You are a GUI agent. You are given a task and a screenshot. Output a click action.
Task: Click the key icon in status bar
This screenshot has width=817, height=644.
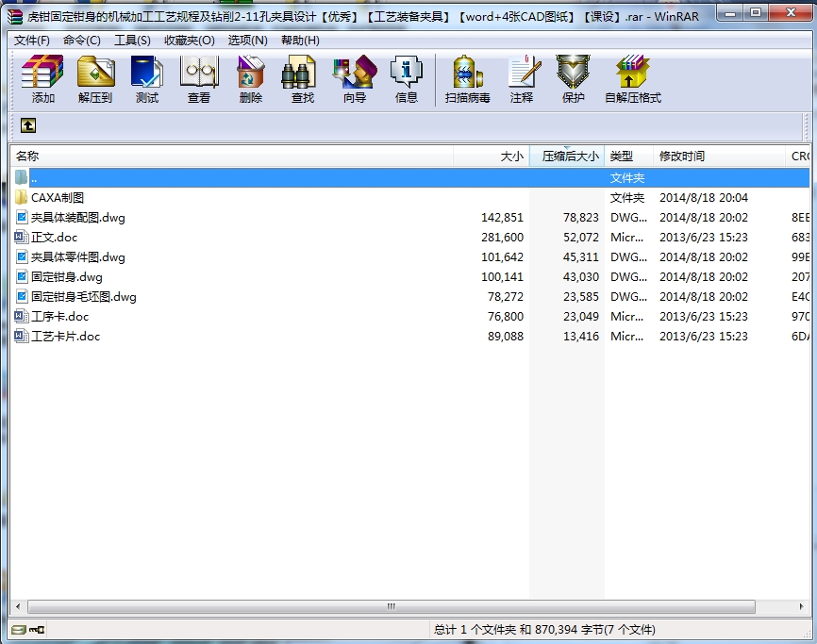tap(37, 630)
